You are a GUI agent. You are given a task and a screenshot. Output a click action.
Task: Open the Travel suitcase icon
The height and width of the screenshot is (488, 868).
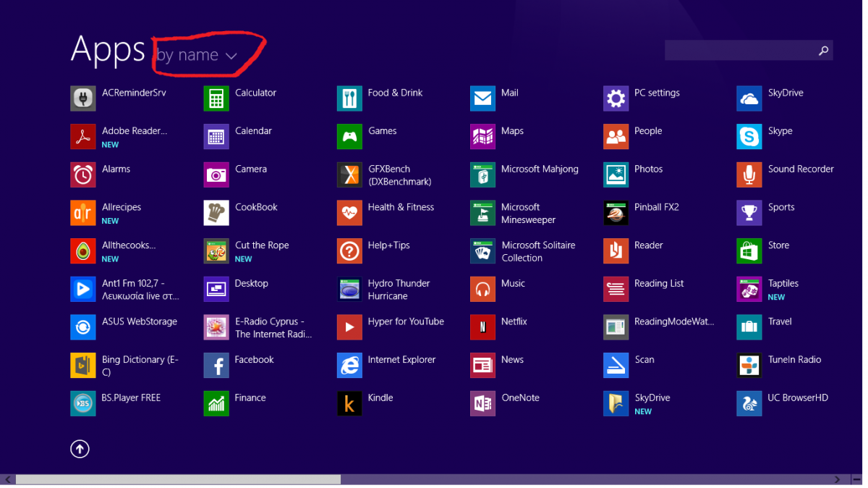pos(749,327)
